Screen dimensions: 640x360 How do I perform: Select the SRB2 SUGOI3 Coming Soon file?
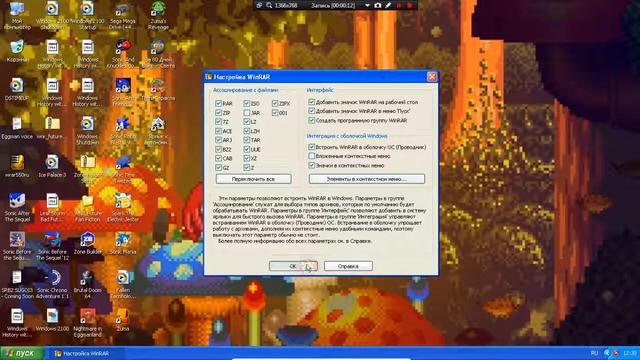click(x=17, y=284)
